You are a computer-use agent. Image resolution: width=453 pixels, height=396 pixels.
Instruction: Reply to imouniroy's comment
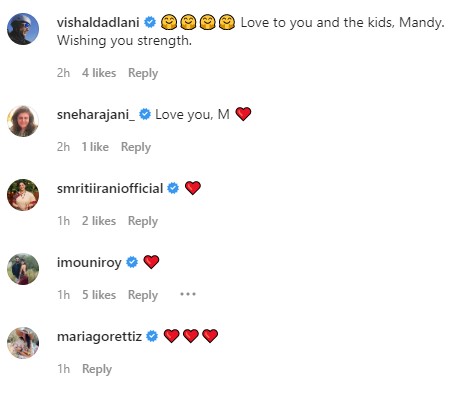[143, 295]
